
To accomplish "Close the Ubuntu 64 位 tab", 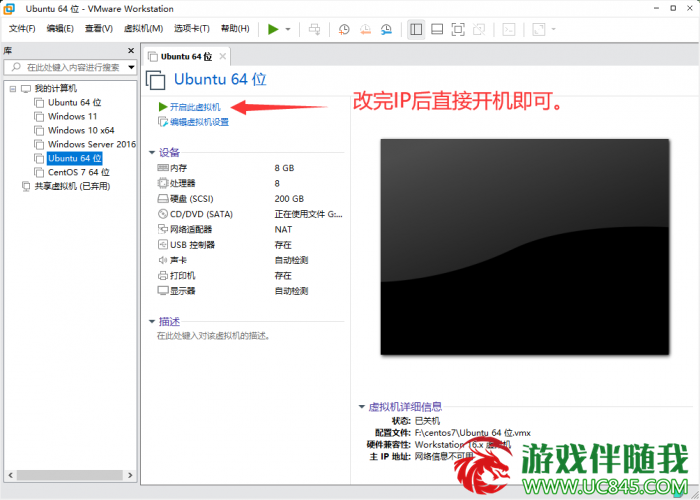I will 222,57.
